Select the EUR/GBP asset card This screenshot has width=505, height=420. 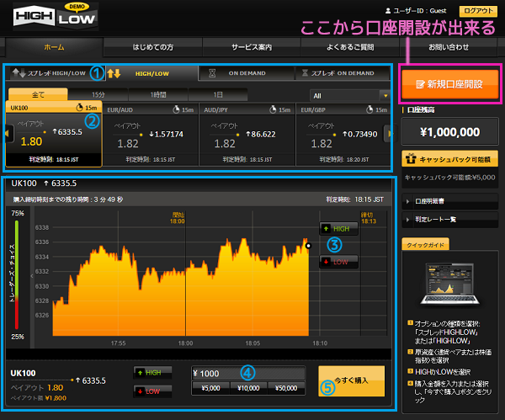coord(343,135)
